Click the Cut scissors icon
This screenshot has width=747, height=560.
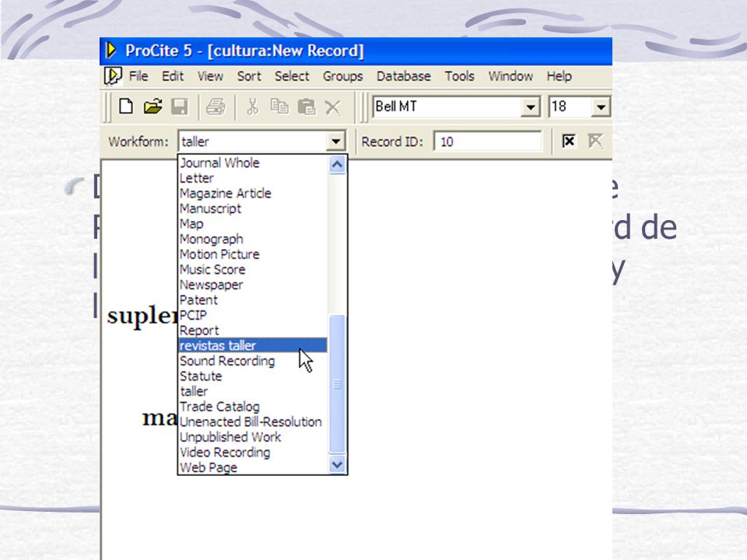[x=252, y=107]
